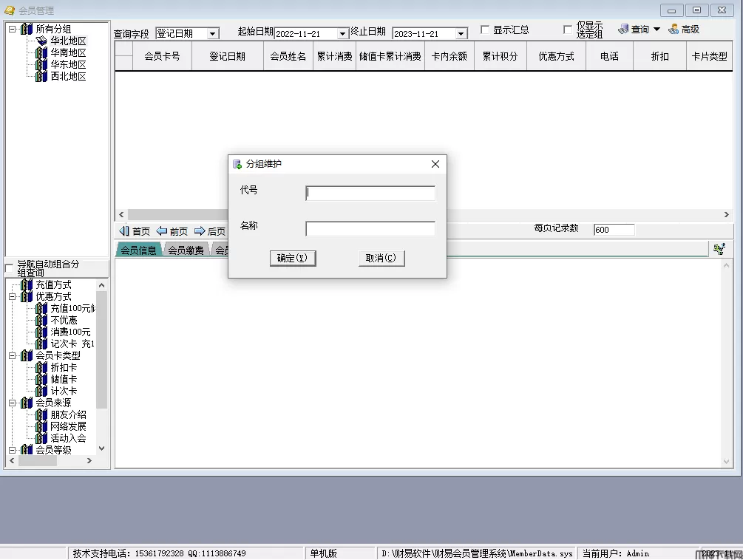
Task: Click the 会员来源 book icon
Action: click(x=27, y=403)
